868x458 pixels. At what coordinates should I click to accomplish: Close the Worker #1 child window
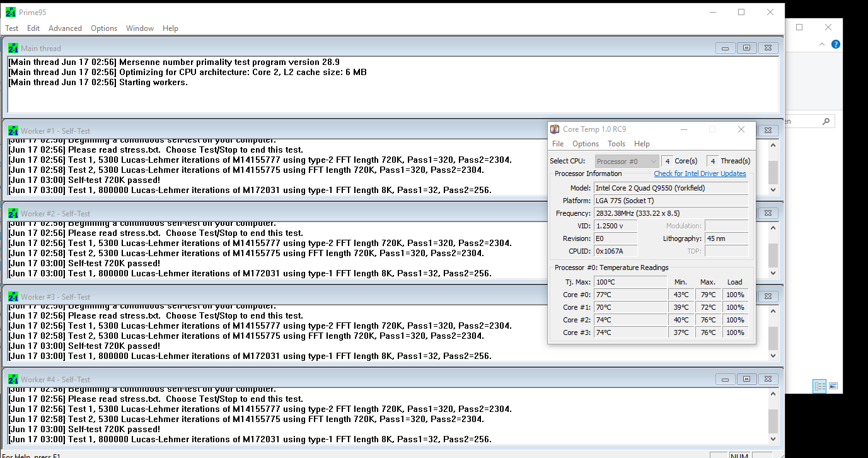click(x=768, y=131)
